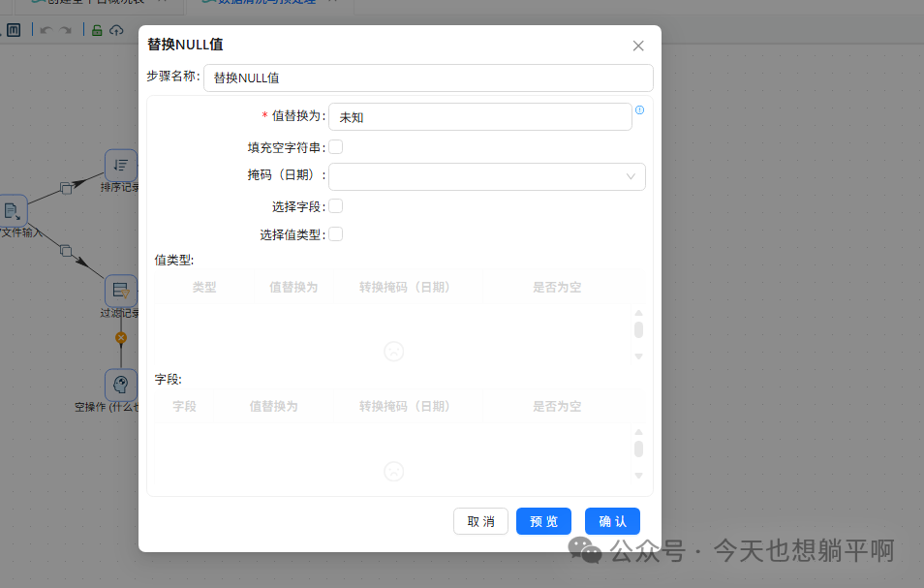Click the 预览 button
This screenshot has height=588, width=924.
[544, 521]
